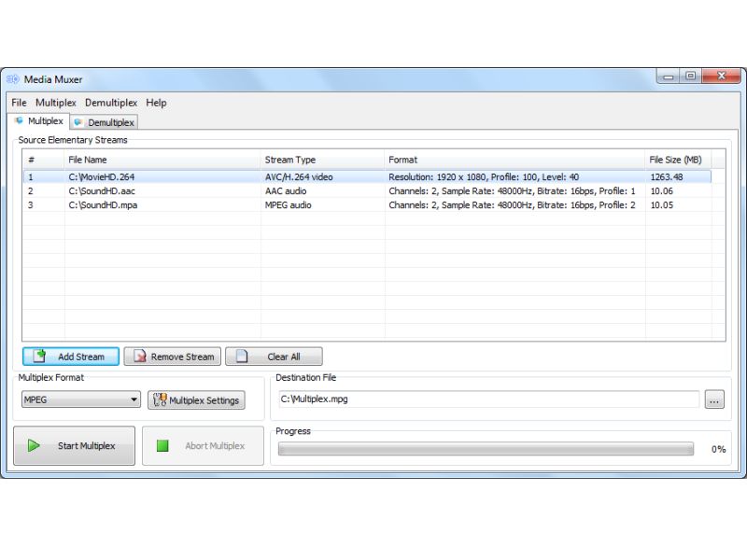Click Start Multiplex button
The image size is (747, 560).
75,446
